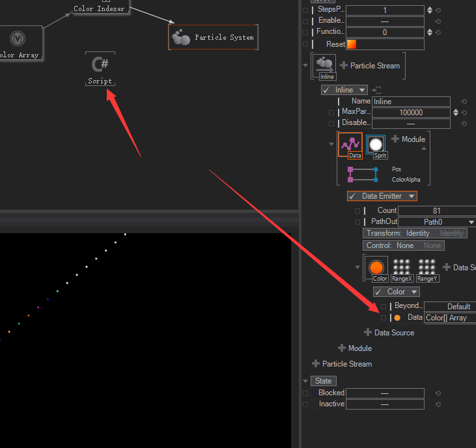The height and width of the screenshot is (448, 476).
Task: Select the C# Script node
Action: point(100,68)
